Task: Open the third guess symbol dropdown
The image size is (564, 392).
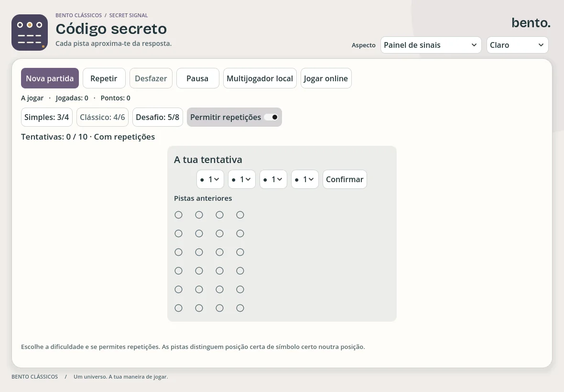Action: 273,179
